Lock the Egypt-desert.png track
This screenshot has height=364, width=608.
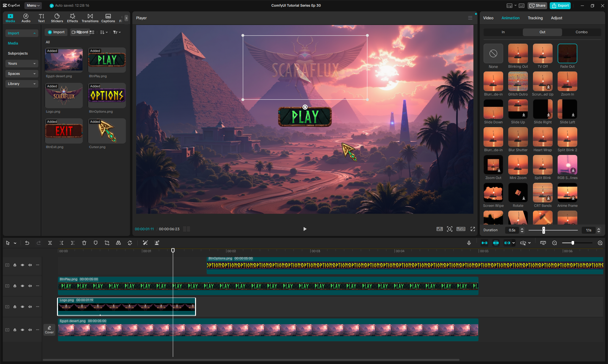(x=15, y=330)
